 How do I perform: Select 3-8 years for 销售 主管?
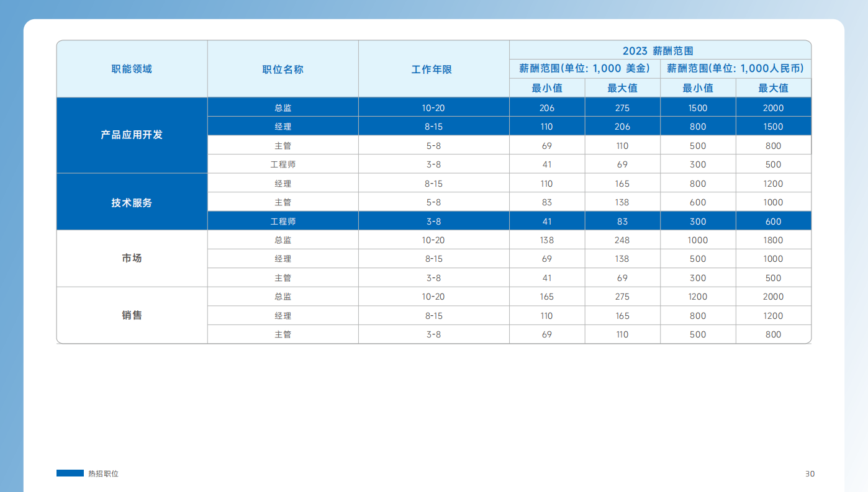434,334
